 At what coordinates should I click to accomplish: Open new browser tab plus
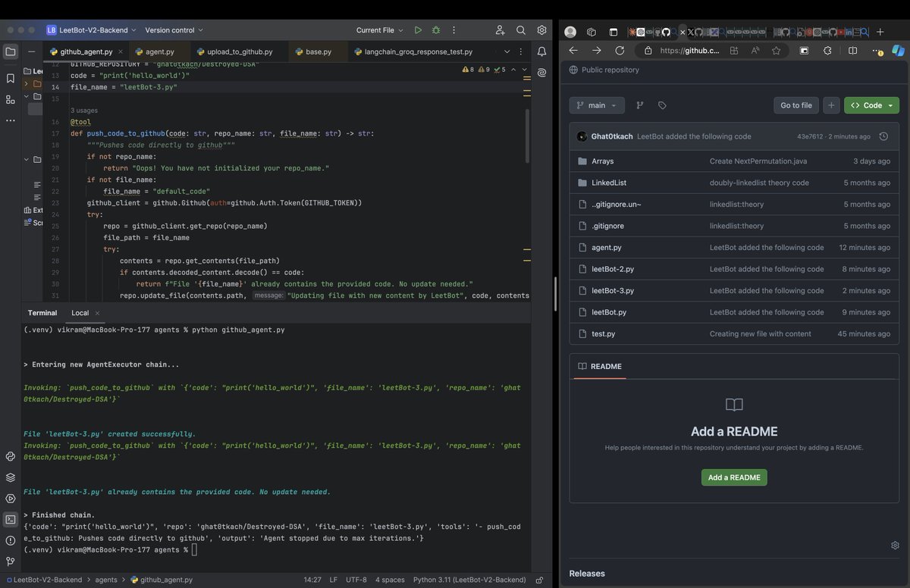pos(880,32)
